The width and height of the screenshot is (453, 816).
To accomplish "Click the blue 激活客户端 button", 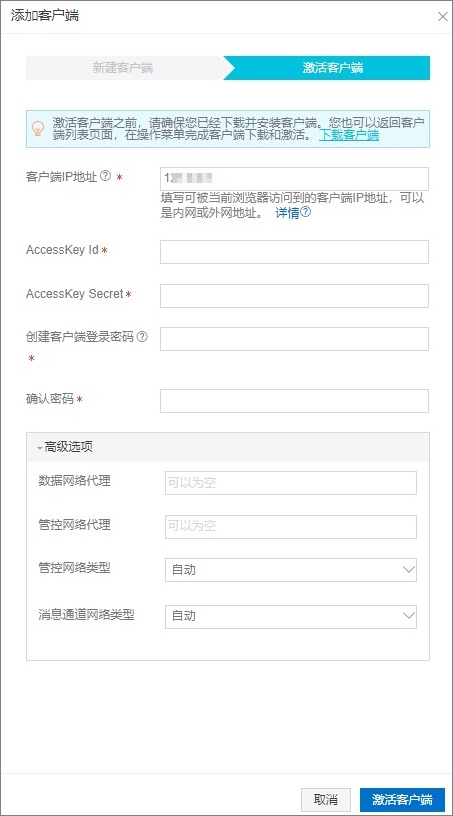I will click(x=402, y=799).
